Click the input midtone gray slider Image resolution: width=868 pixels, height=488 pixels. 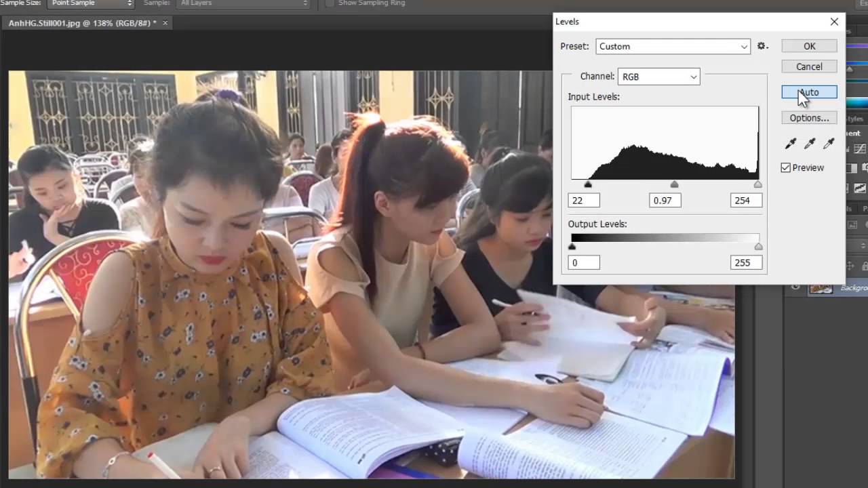[674, 184]
